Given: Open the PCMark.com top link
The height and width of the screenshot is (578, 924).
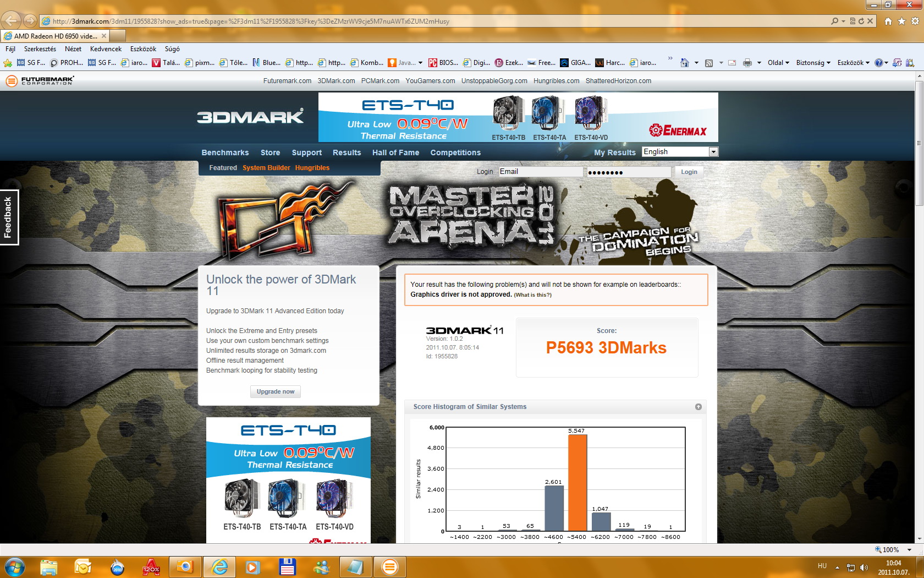Looking at the screenshot, I should coord(380,81).
